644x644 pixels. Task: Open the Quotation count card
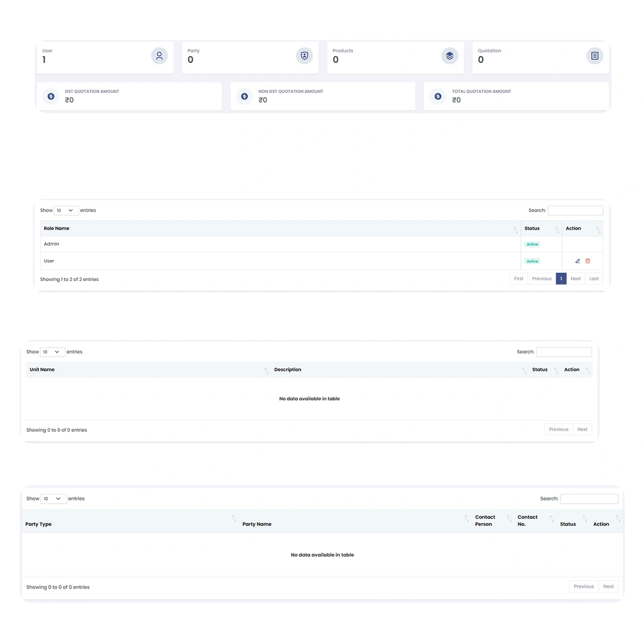point(540,57)
